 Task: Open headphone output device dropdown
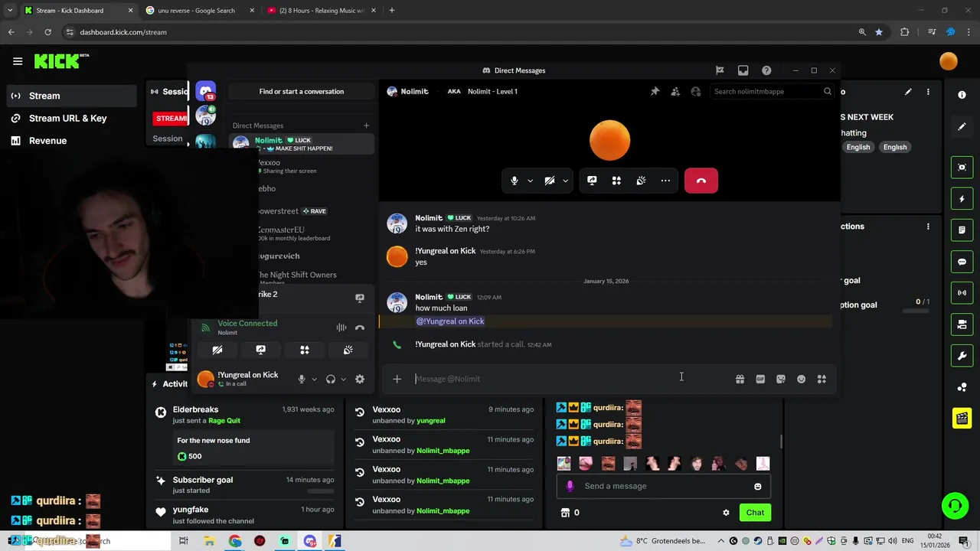pos(343,379)
